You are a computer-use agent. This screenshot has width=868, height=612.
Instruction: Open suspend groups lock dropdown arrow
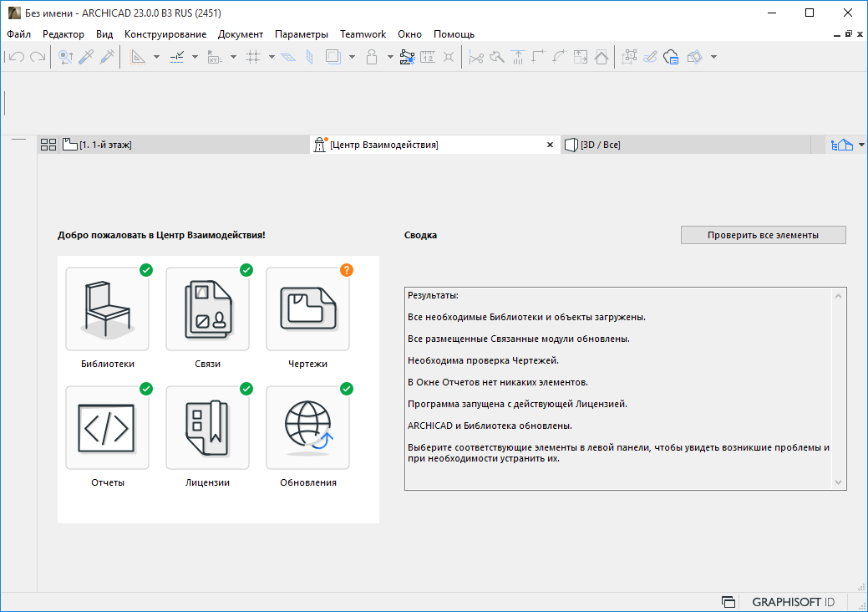point(389,57)
